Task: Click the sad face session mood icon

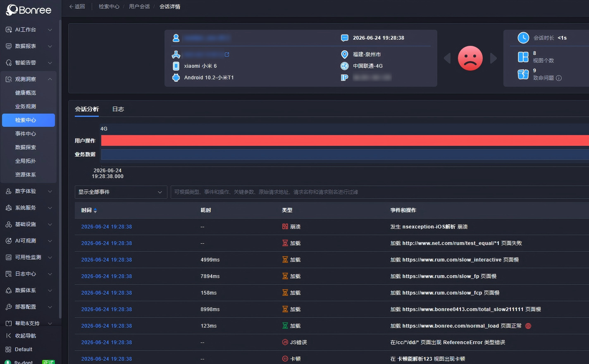Action: (x=470, y=58)
